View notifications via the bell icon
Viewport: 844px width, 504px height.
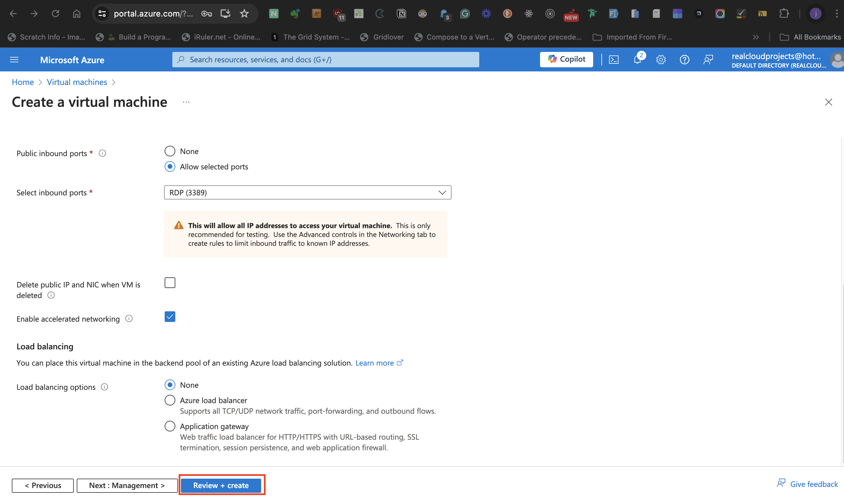pyautogui.click(x=637, y=59)
